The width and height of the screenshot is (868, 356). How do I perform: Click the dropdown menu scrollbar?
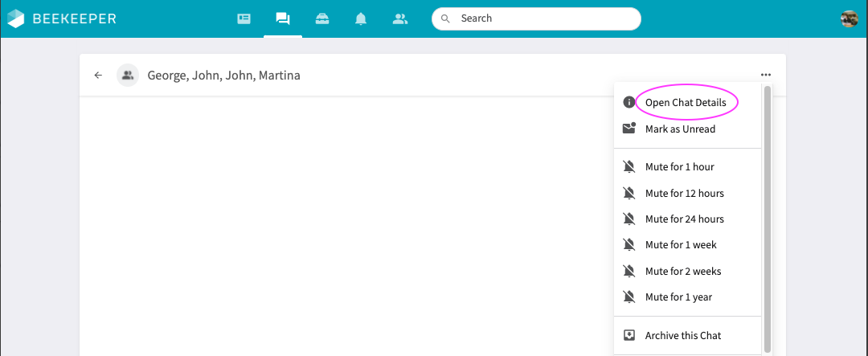pyautogui.click(x=768, y=219)
